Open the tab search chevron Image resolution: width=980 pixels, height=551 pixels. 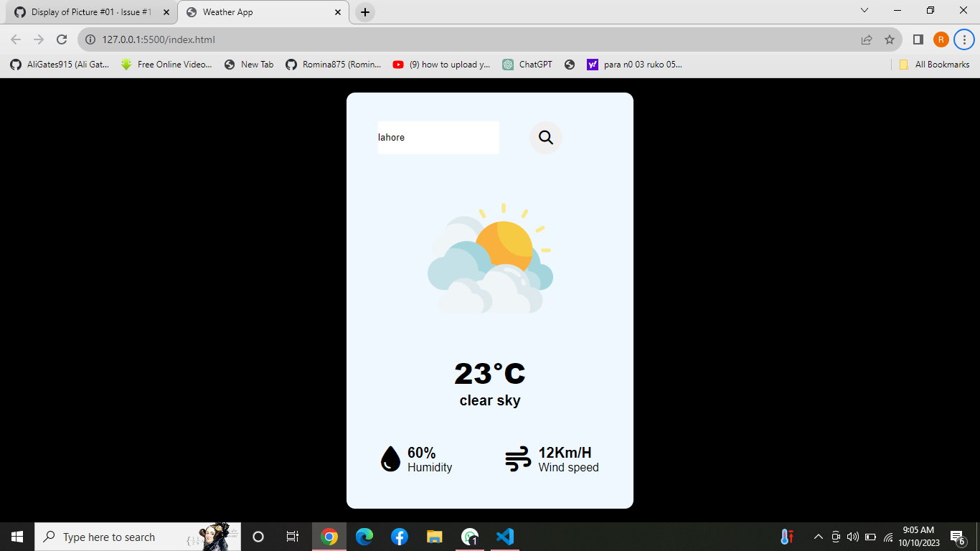pyautogui.click(x=863, y=11)
